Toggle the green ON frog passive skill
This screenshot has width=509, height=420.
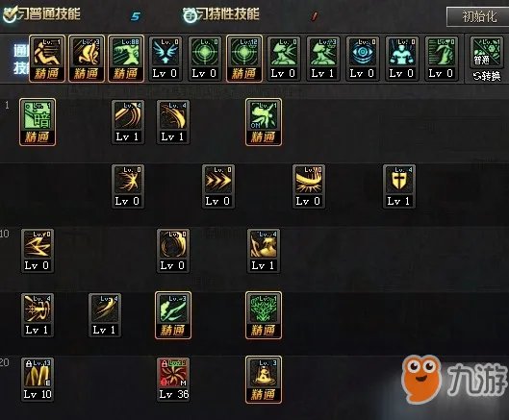[264, 122]
